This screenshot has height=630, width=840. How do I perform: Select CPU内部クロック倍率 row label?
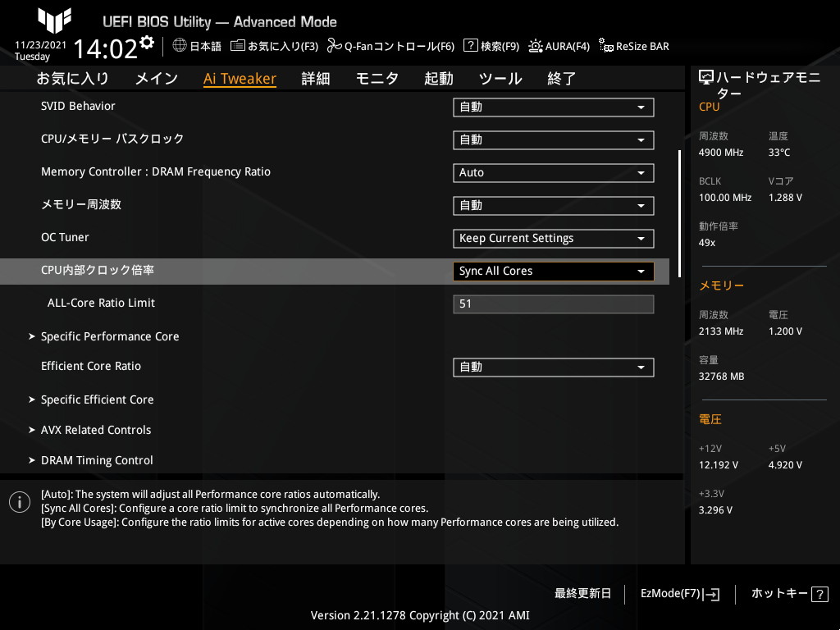point(98,270)
